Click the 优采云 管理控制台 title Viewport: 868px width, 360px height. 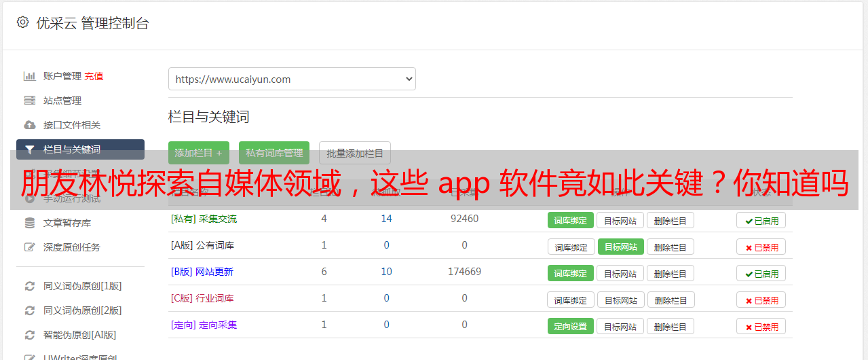tap(92, 23)
